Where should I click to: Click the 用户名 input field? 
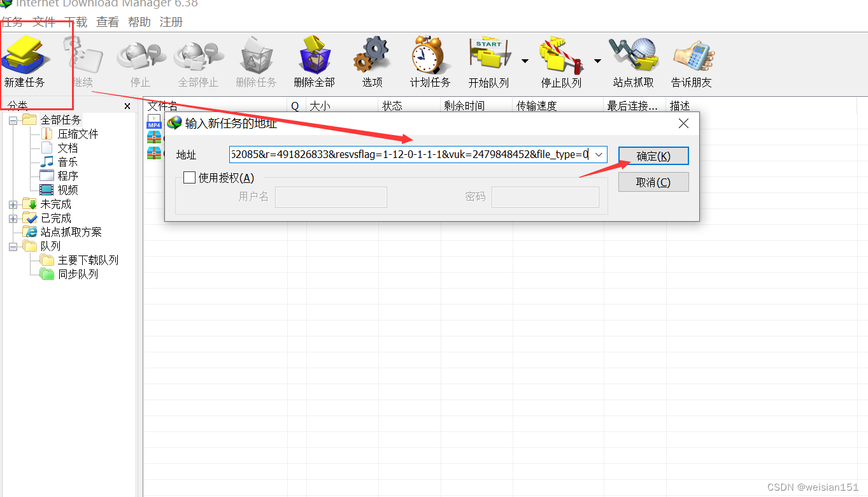[331, 197]
